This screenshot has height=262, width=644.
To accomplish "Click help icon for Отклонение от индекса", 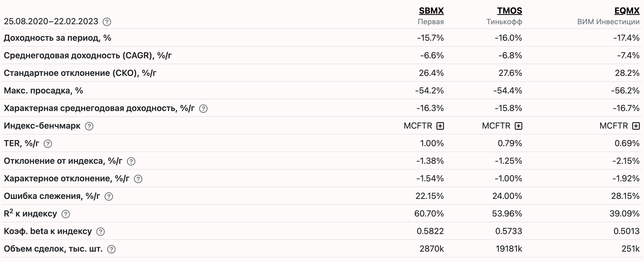I will [131, 161].
